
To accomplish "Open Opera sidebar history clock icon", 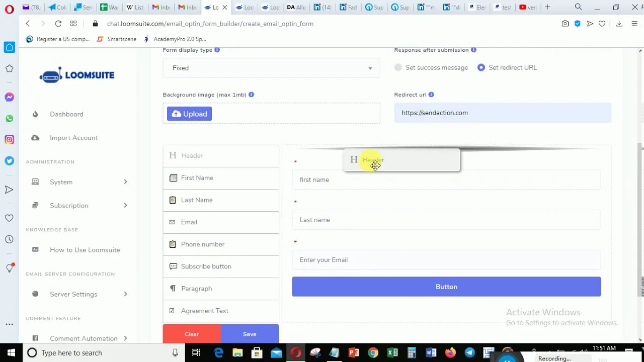I will click(x=9, y=239).
